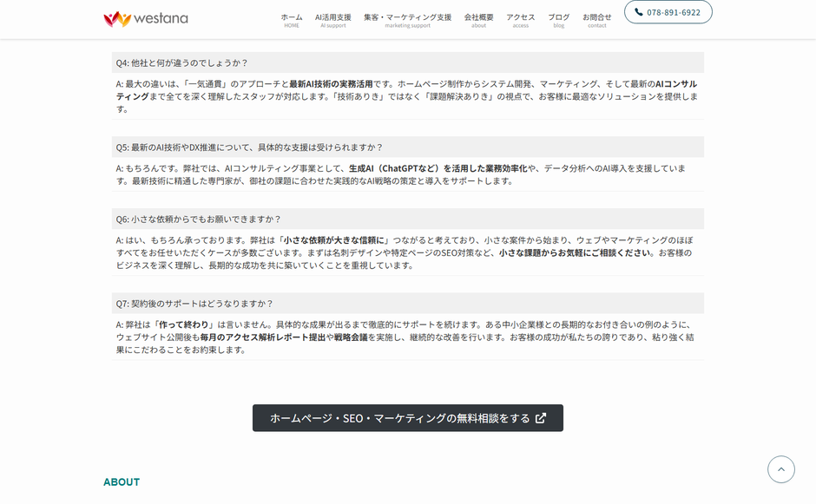The image size is (816, 504).
Task: Click the phone handset icon
Action: [639, 12]
